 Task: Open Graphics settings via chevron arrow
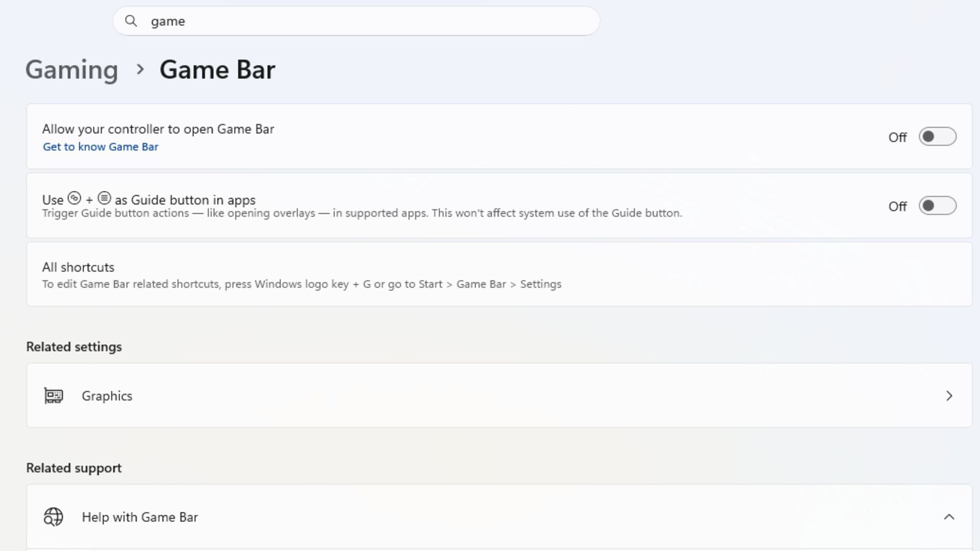pos(949,396)
